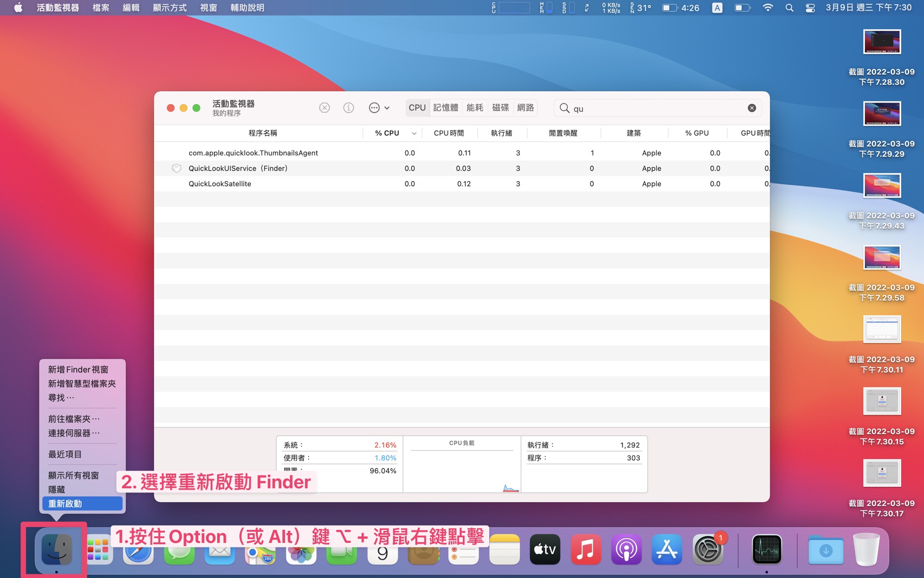Image resolution: width=924 pixels, height=578 pixels.
Task: Select desktop screenshot 下午 7.29.29
Action: tap(881, 130)
